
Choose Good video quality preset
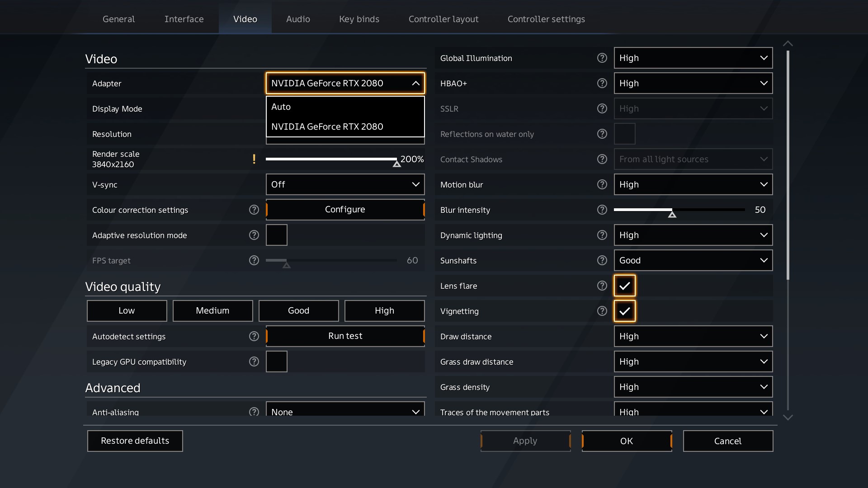[x=299, y=311]
